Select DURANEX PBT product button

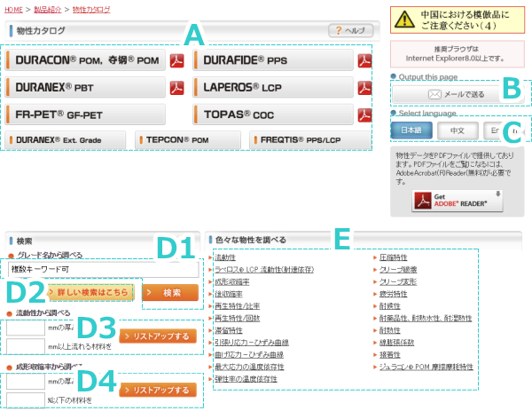pyautogui.click(x=85, y=87)
